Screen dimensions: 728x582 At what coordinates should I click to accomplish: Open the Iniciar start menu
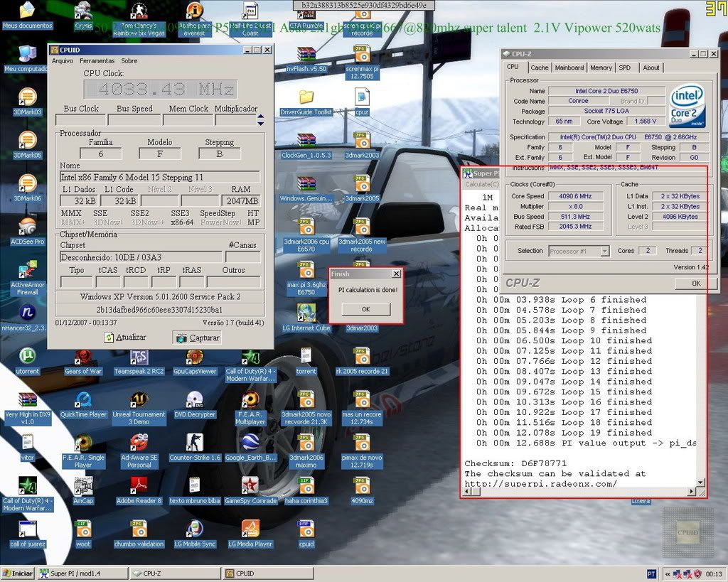(x=18, y=573)
